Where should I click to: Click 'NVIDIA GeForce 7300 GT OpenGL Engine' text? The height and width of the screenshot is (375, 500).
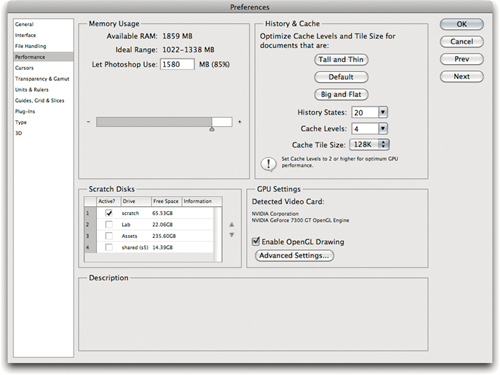pyautogui.click(x=300, y=220)
